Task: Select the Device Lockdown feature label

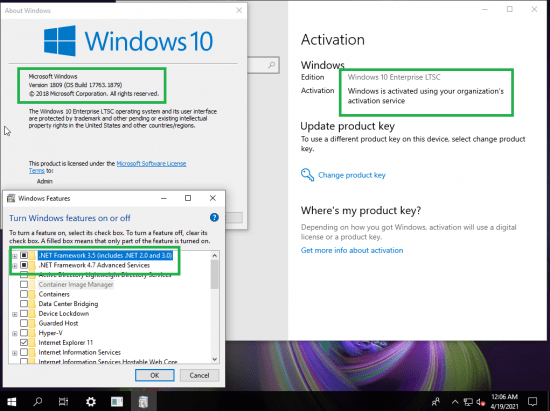Action: click(63, 314)
